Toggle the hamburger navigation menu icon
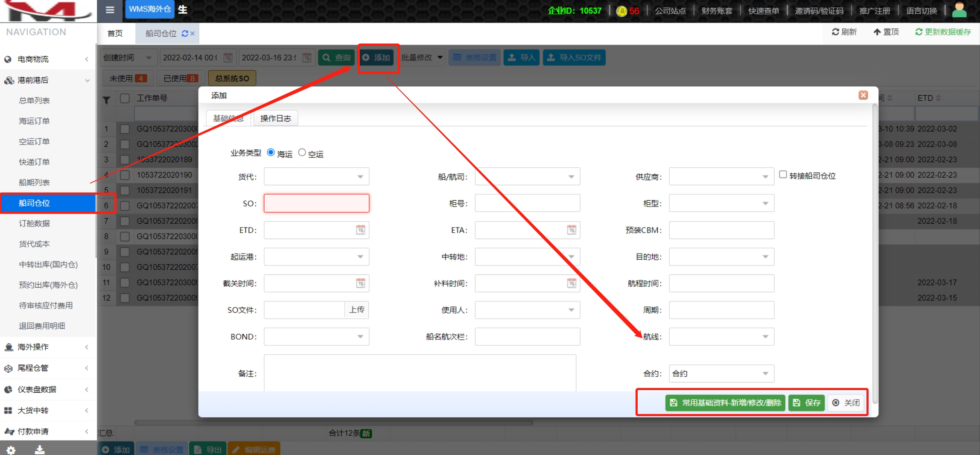 [x=110, y=10]
